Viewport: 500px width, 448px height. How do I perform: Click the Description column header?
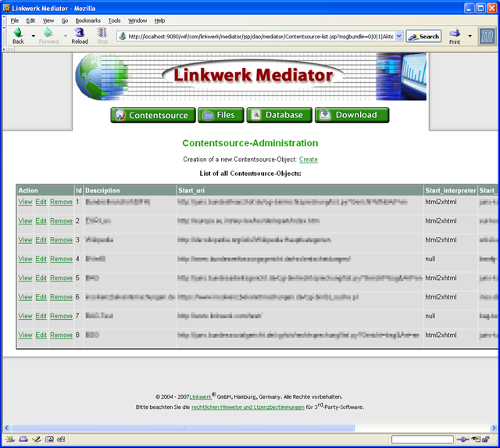tap(130, 191)
